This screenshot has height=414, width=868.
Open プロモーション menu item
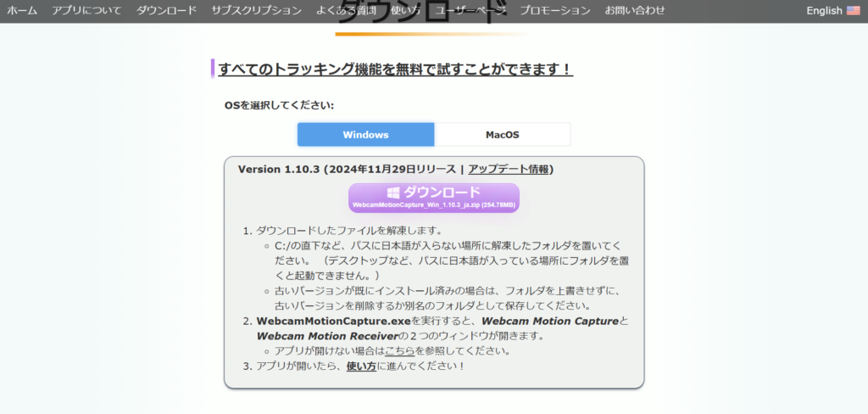click(554, 10)
